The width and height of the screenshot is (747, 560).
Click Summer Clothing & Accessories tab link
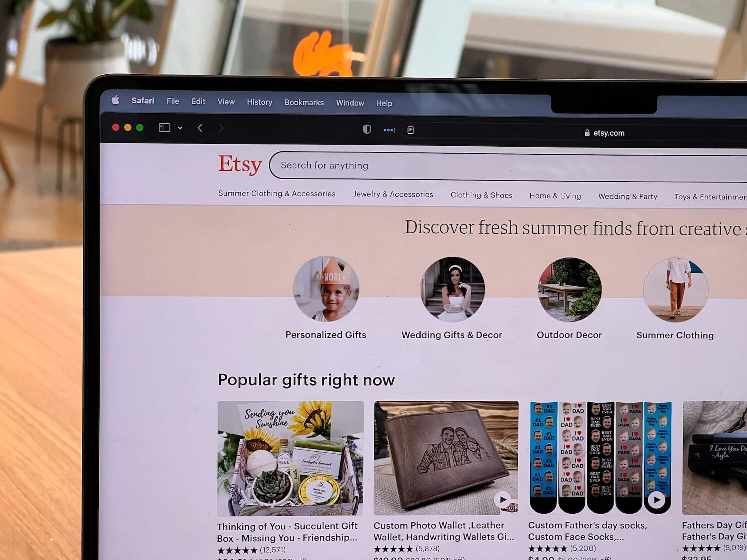coord(277,194)
